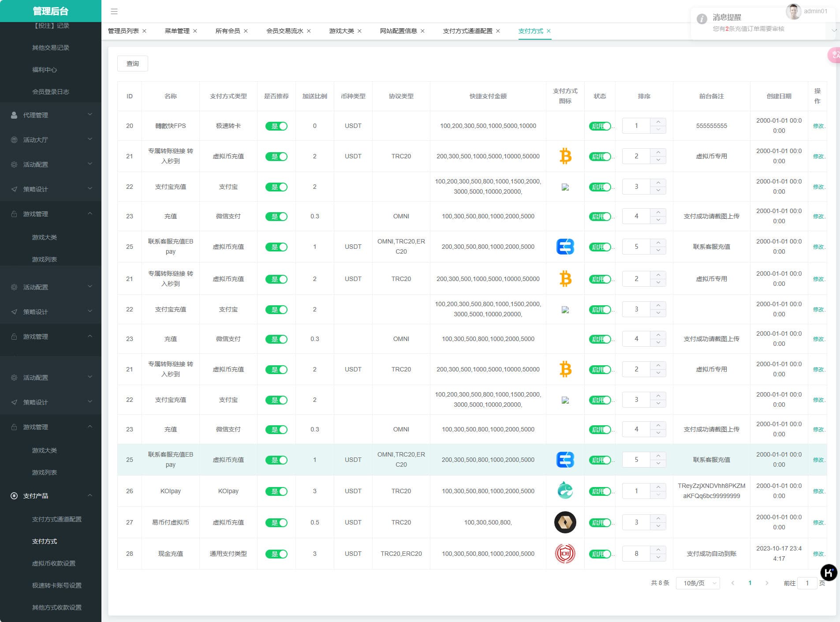Toggle 状态 enable switch for KOIpay row
The width and height of the screenshot is (840, 622).
point(600,491)
